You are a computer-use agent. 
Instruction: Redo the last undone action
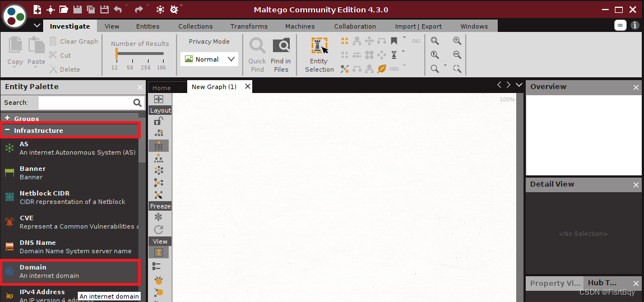click(x=139, y=10)
